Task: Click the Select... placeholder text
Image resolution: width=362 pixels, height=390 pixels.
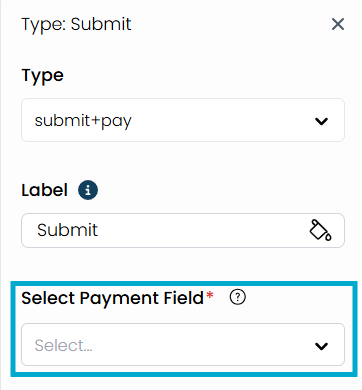Action: (x=64, y=345)
